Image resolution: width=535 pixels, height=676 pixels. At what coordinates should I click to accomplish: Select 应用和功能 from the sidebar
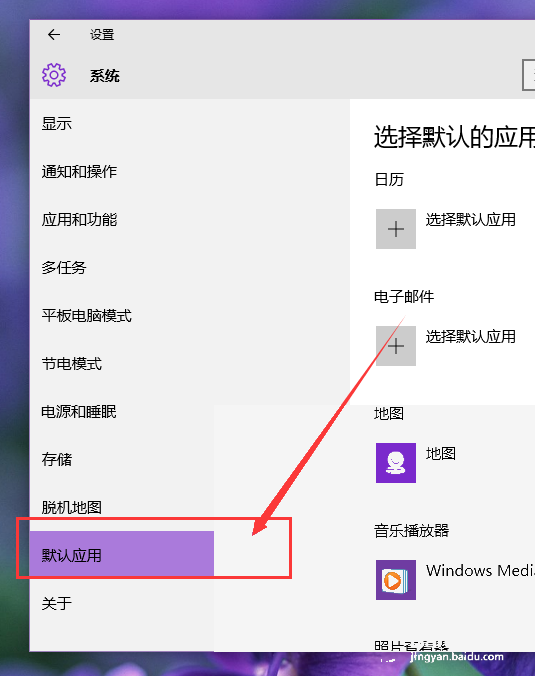pos(79,219)
